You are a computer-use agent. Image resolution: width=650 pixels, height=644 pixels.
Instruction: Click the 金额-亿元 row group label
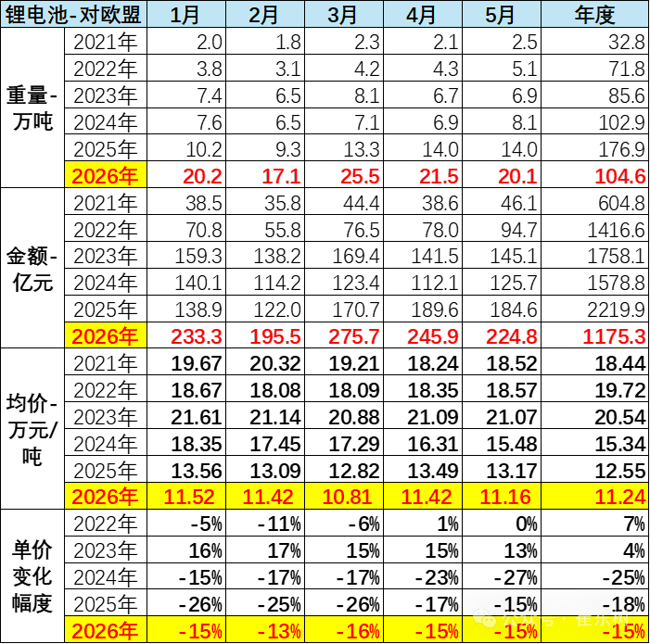click(x=32, y=268)
